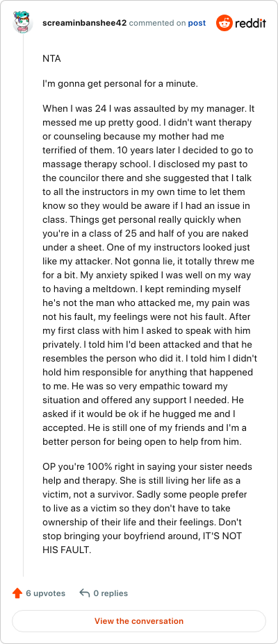Viewport: 278px width, 644px height.
Task: Click the reddit wordmark text
Action: click(x=250, y=24)
